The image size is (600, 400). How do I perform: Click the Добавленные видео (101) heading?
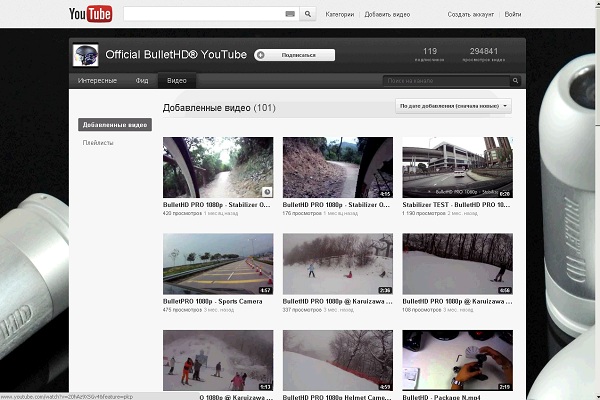219,108
